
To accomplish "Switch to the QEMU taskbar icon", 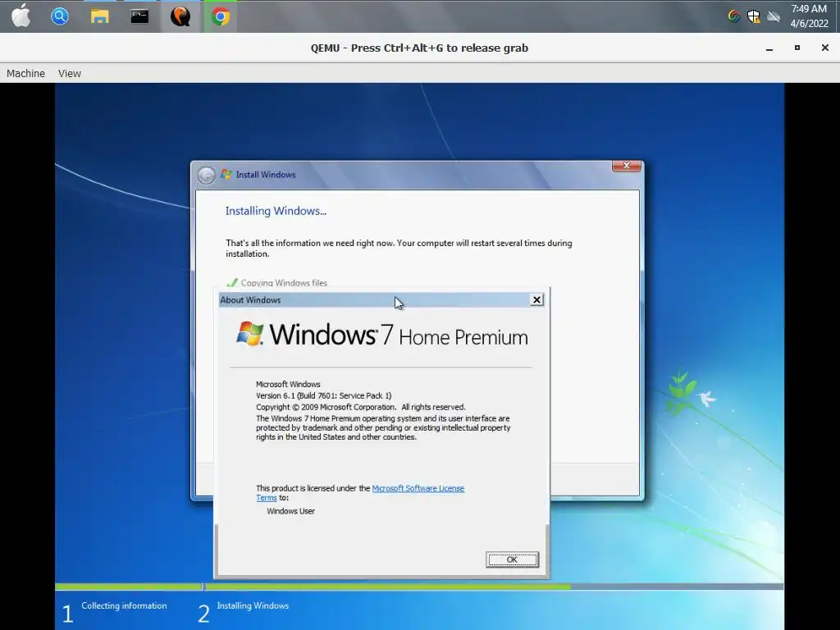I will [180, 16].
